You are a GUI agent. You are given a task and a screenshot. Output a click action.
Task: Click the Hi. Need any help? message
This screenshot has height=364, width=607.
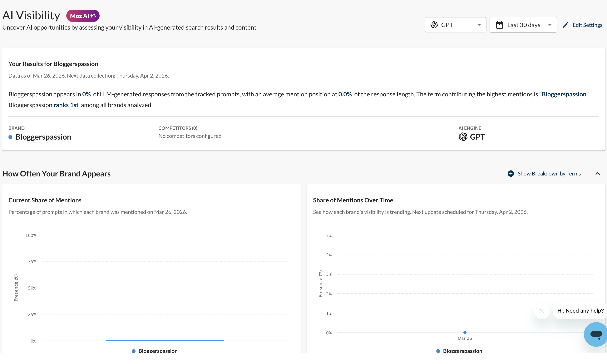(580, 311)
